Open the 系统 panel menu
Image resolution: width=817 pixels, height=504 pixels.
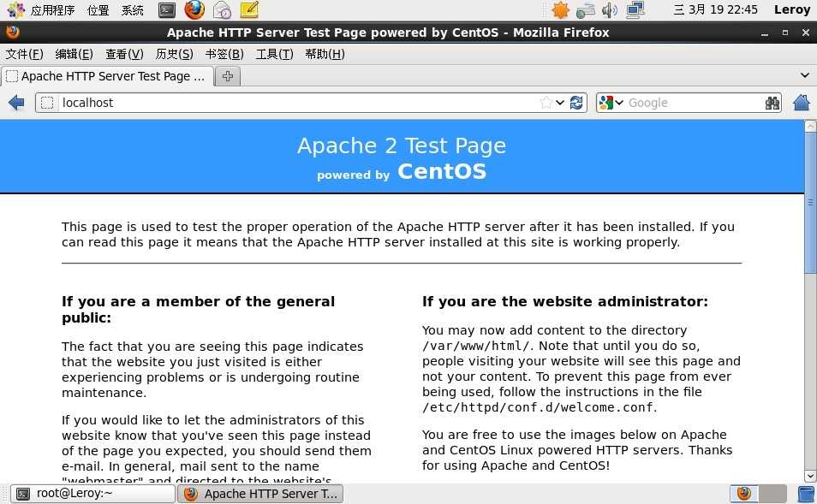click(x=133, y=10)
